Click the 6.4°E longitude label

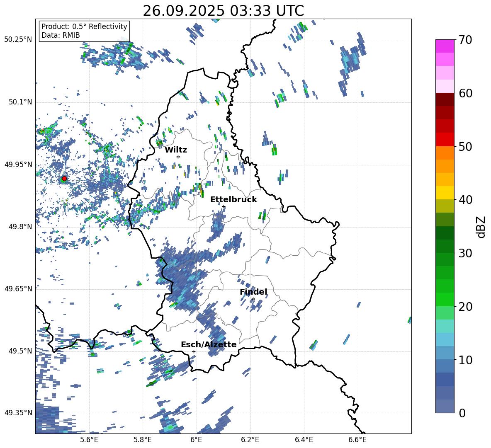(304, 440)
